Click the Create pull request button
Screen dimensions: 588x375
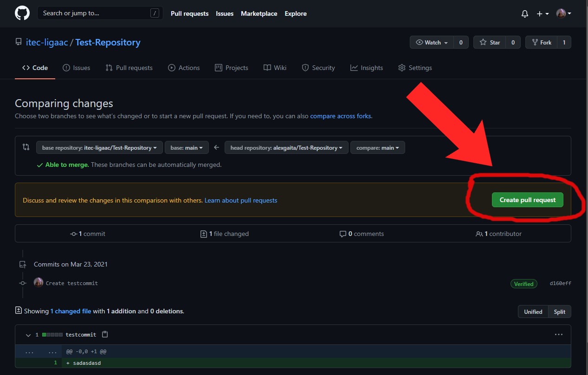point(528,200)
